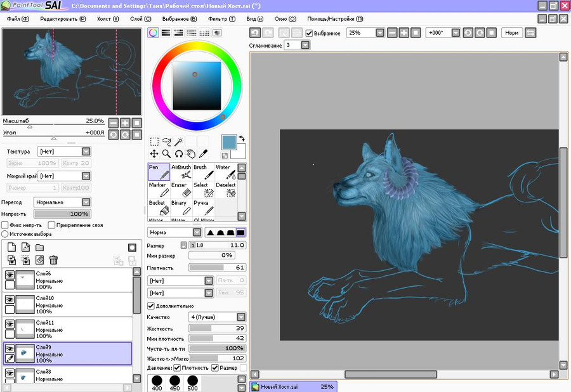Open the Слой menu
Screen dimensions: 571x392
(141, 19)
